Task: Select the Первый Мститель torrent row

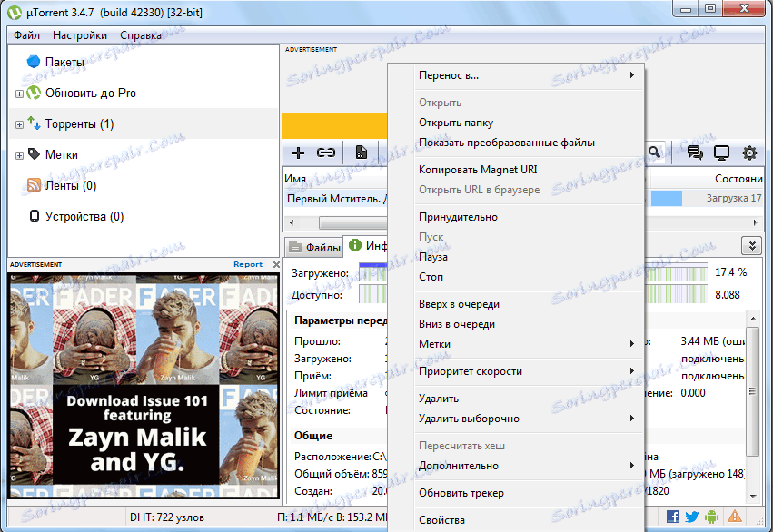Action: (x=336, y=199)
